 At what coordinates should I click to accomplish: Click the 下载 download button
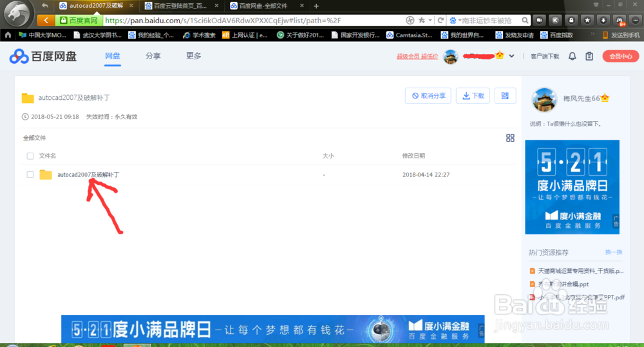(473, 96)
